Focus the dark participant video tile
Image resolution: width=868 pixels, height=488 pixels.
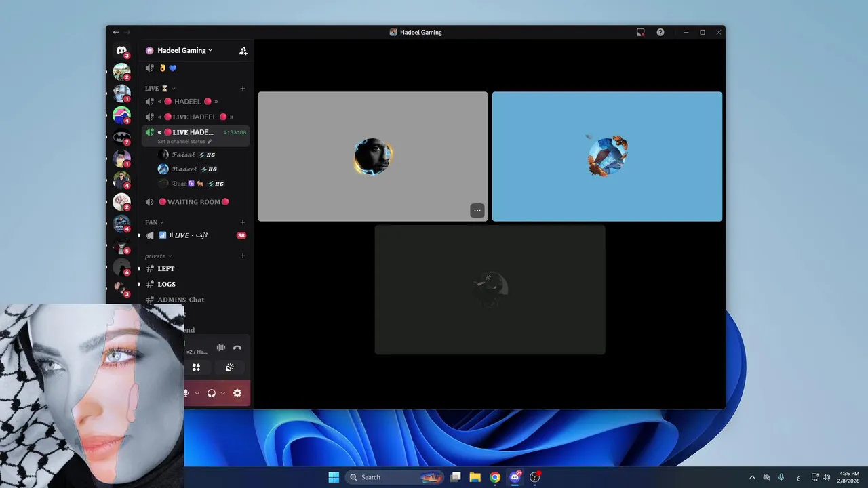click(x=490, y=289)
